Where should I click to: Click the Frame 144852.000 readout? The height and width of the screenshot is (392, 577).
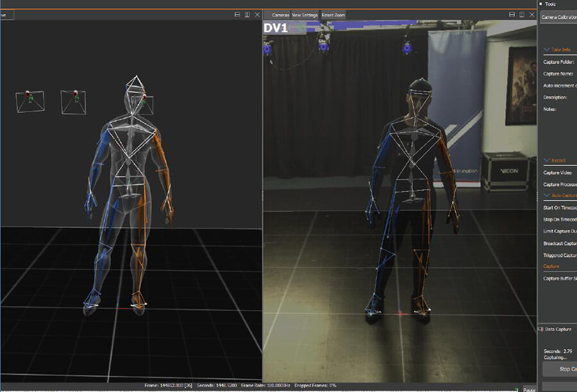coord(169,386)
